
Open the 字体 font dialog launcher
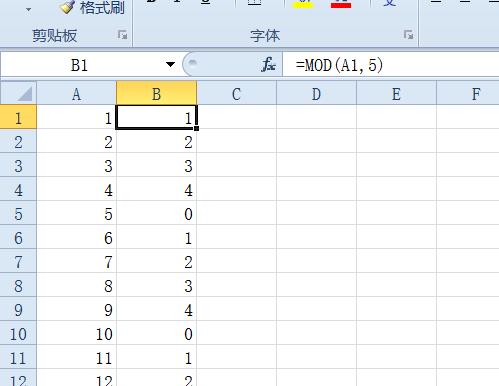pyautogui.click(x=409, y=35)
